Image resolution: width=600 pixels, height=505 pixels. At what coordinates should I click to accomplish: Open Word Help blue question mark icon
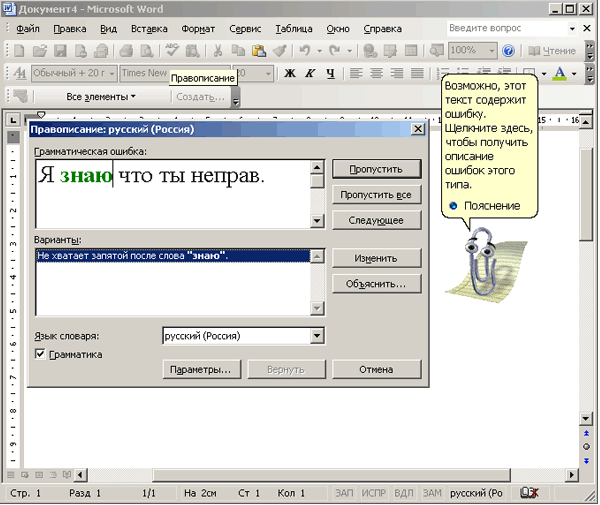508,50
